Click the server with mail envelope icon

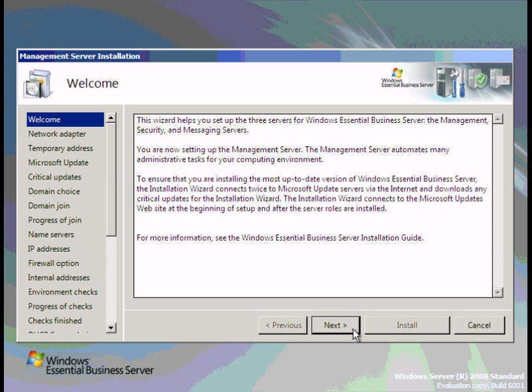(x=499, y=78)
